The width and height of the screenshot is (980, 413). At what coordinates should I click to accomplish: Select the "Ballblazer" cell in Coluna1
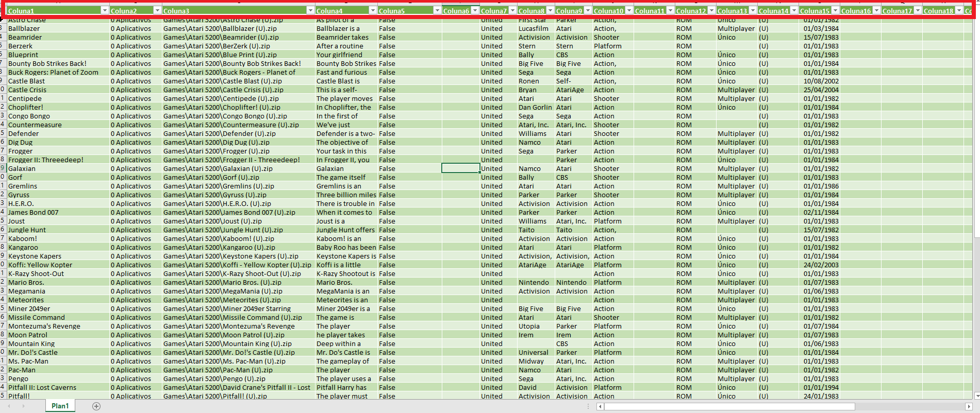pyautogui.click(x=58, y=28)
